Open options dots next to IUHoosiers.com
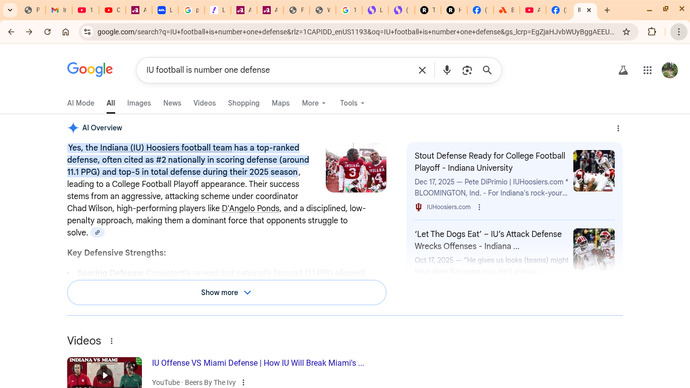This screenshot has width=690, height=388. pos(479,207)
